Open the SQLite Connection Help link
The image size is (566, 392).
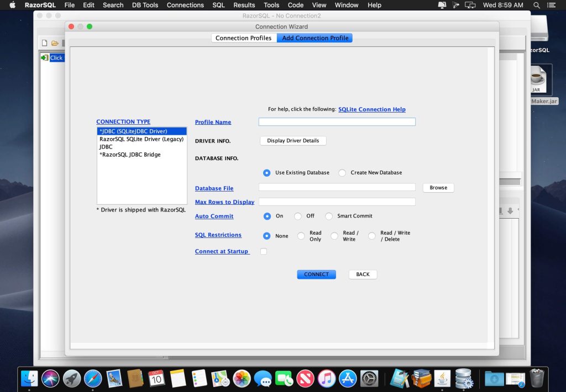(371, 109)
